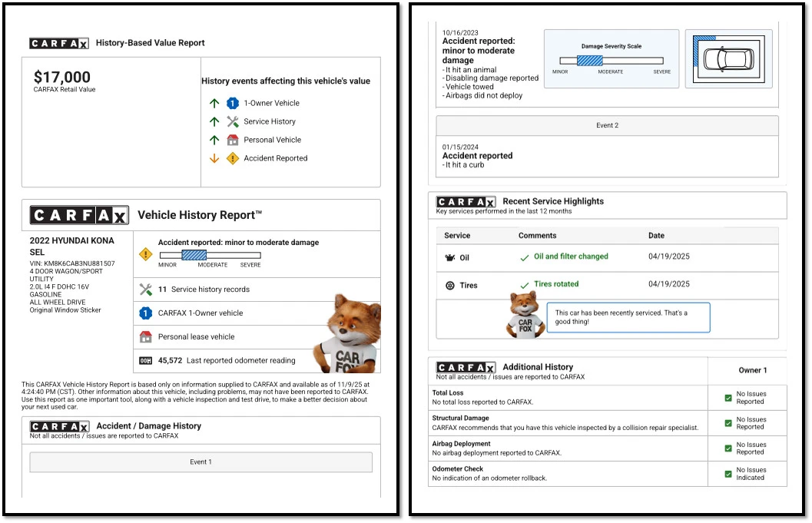Click the small CAR FOX mascot in service highlights

525,315
